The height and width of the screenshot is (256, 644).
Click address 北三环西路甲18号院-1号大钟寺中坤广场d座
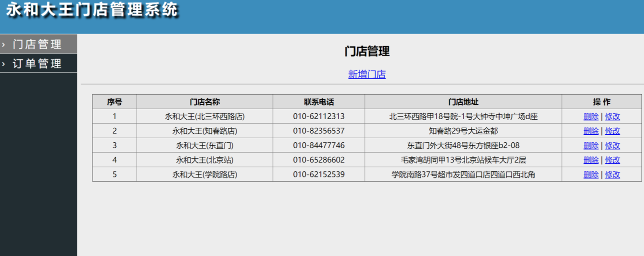463,116
